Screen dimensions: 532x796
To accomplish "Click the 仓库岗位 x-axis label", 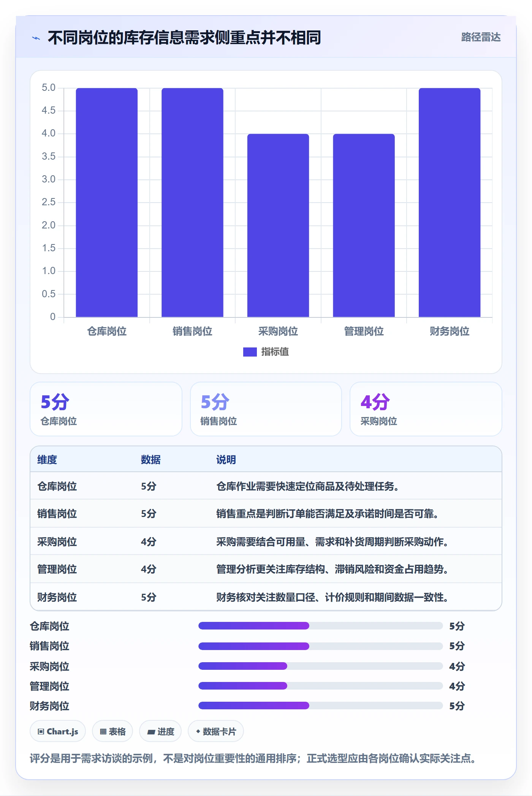I will 107,331.
